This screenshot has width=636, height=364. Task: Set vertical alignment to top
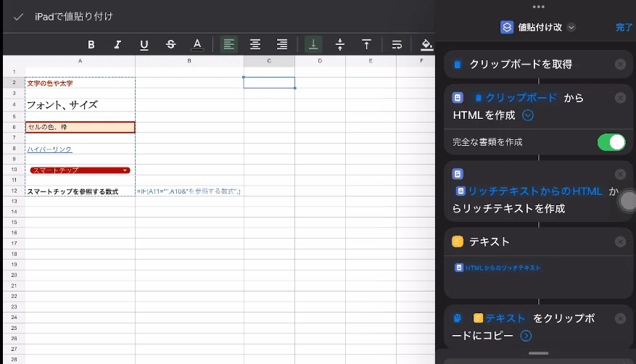tap(366, 44)
